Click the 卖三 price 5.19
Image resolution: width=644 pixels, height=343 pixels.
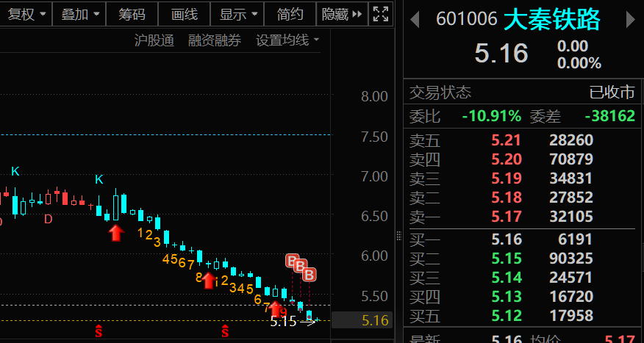click(x=506, y=178)
